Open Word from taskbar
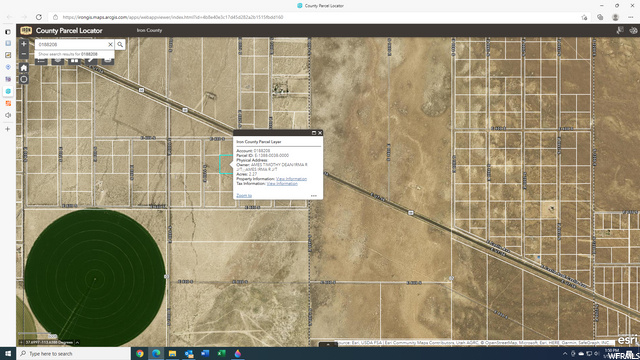Image resolution: width=640 pixels, height=360 pixels. click(205, 353)
